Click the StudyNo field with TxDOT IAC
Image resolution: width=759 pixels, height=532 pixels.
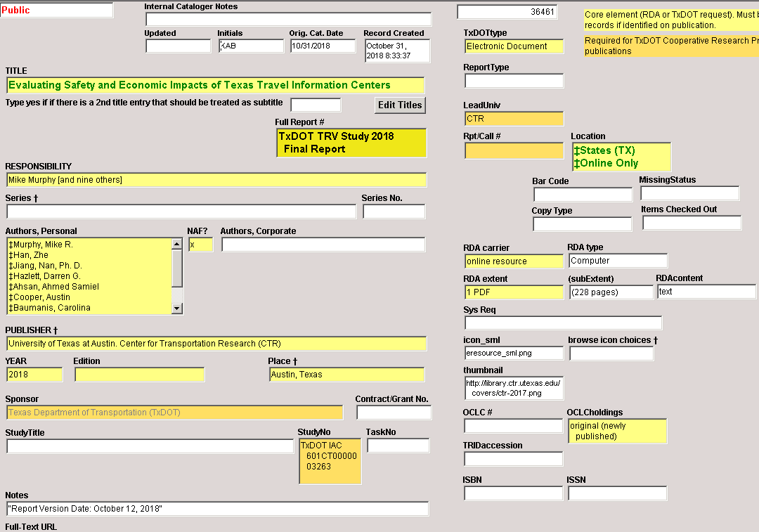click(x=330, y=461)
